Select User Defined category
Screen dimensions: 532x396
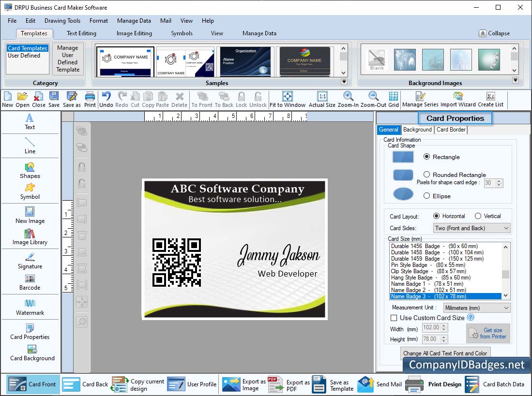click(24, 56)
